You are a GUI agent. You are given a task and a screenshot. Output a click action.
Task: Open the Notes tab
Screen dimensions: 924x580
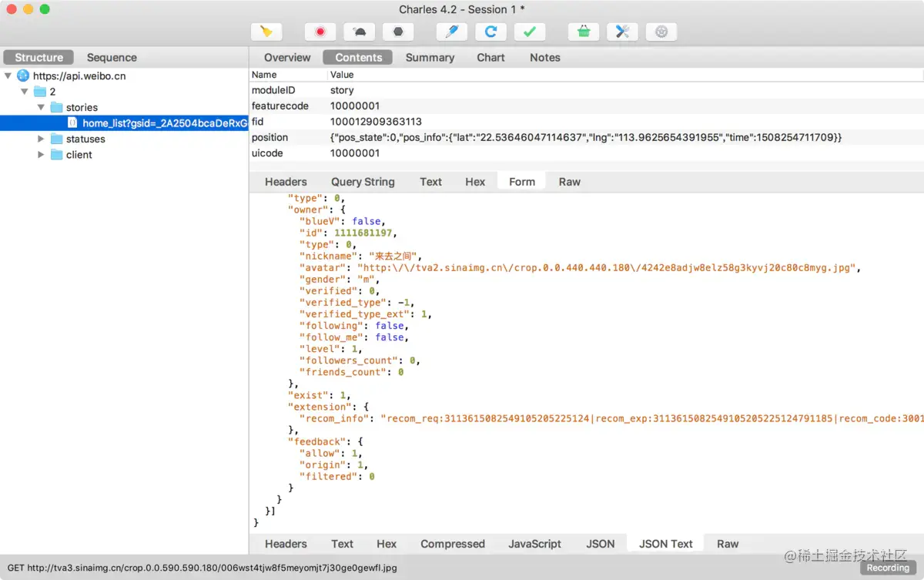tap(545, 57)
